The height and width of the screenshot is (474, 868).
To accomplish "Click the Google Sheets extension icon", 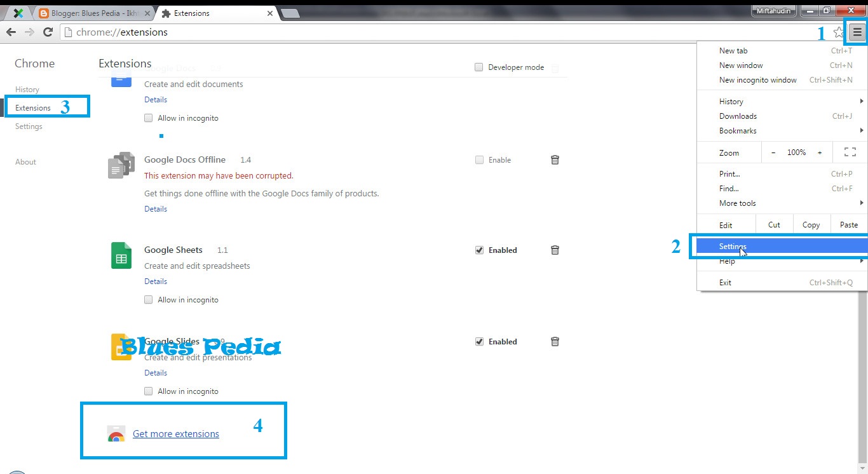I will tap(121, 255).
